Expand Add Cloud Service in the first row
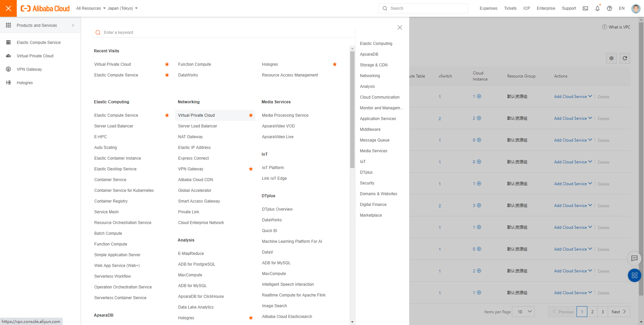 tap(573, 96)
